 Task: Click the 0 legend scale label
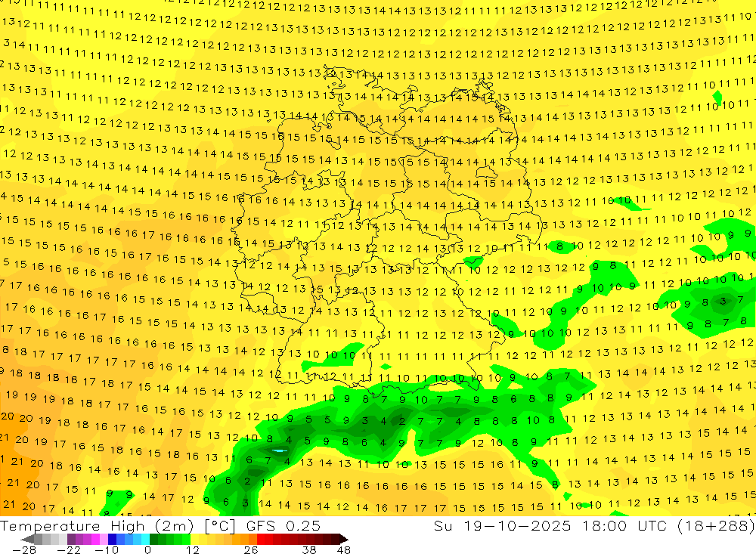pos(147,550)
